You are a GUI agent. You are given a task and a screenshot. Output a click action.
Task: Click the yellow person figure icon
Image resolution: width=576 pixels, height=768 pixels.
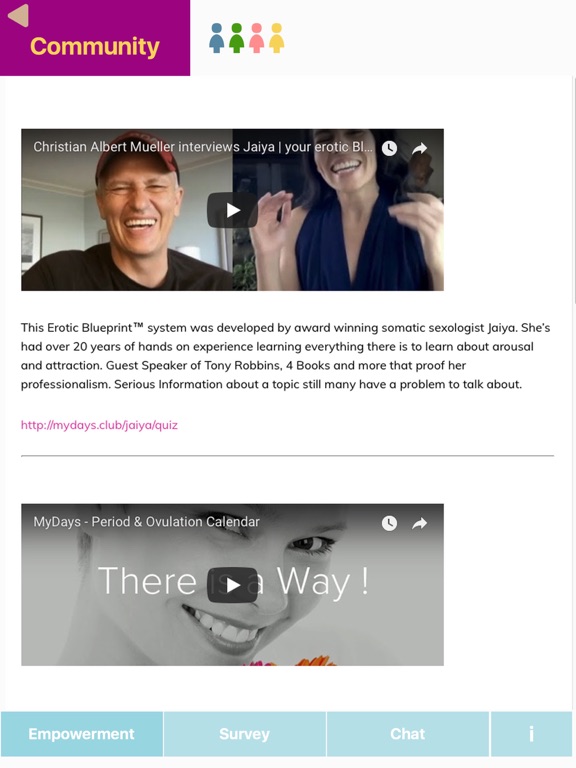pyautogui.click(x=277, y=38)
